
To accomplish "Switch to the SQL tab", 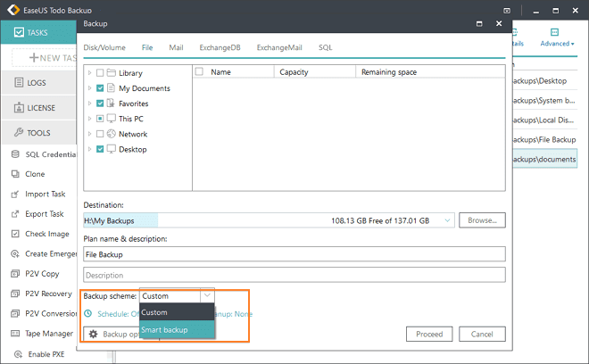I will pyautogui.click(x=326, y=47).
